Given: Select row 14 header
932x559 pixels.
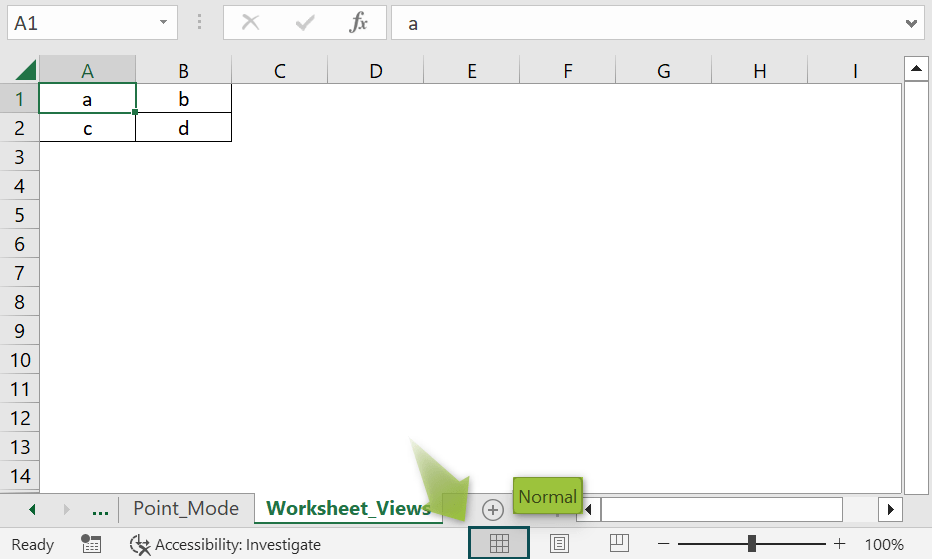Looking at the screenshot, I should 20,476.
